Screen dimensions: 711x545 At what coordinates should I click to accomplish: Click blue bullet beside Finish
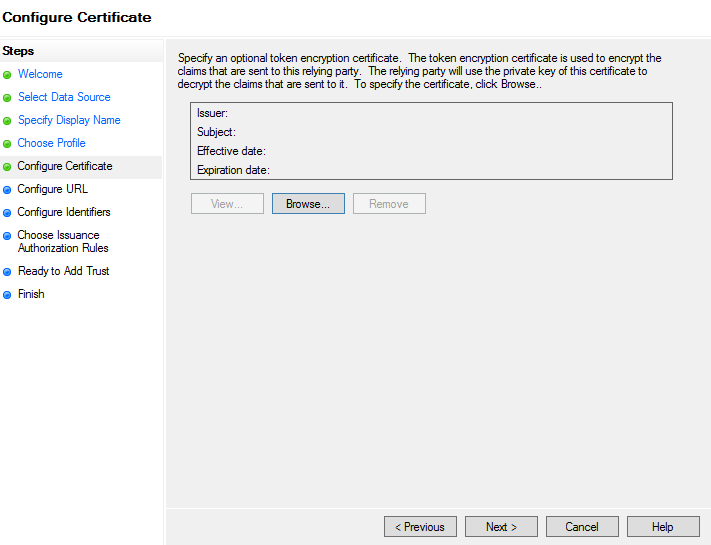pos(7,295)
